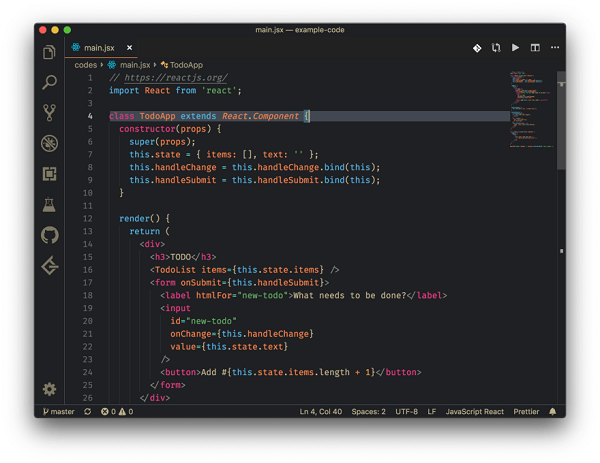Open the Source Control view
The height and width of the screenshot is (463, 600).
pyautogui.click(x=49, y=113)
